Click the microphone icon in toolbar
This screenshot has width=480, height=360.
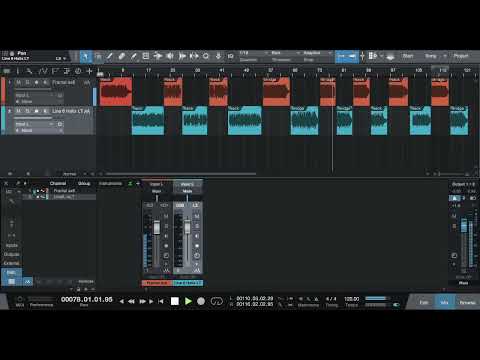tap(218, 56)
